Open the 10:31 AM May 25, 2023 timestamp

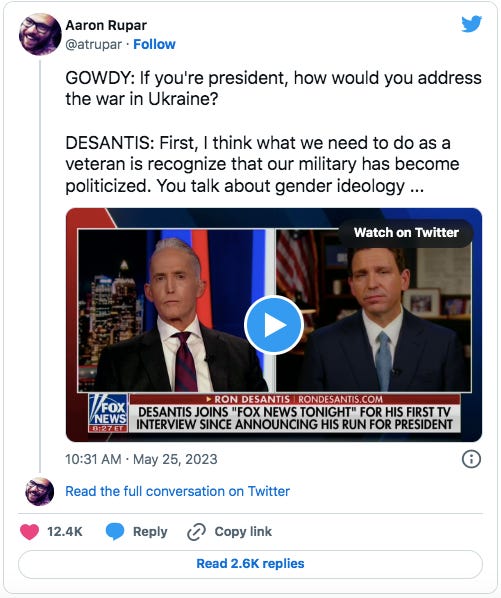tap(141, 459)
